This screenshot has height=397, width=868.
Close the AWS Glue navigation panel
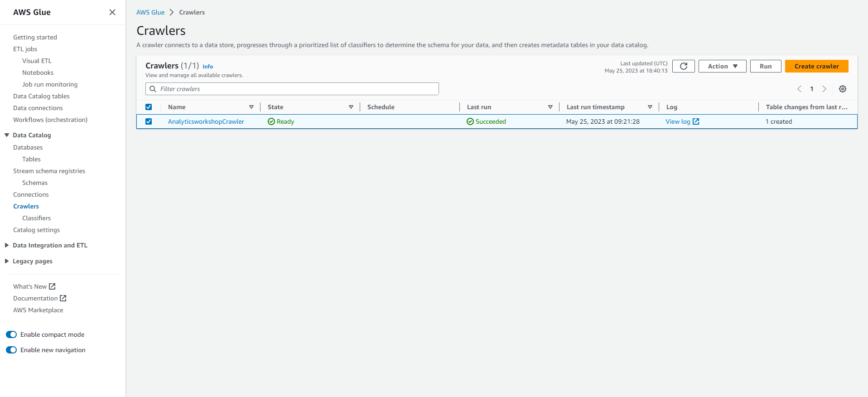tap(112, 12)
